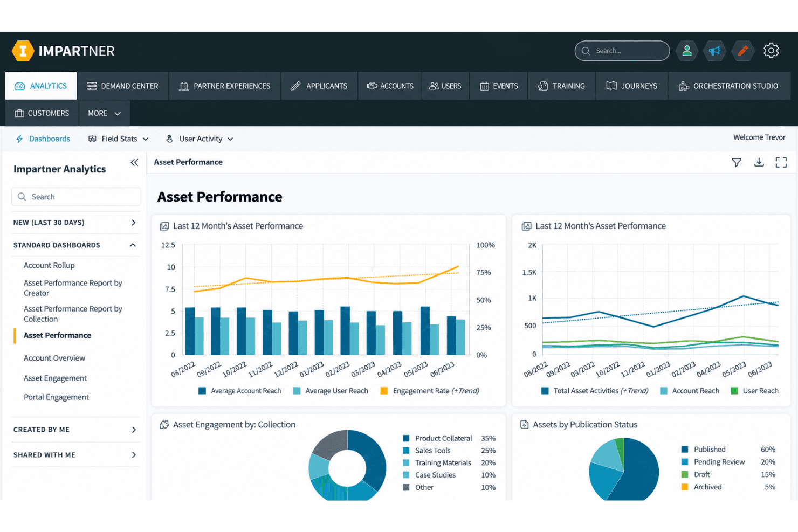Click the Asset Engagement by Collection icon
Image resolution: width=798 pixels, height=532 pixels.
(164, 425)
